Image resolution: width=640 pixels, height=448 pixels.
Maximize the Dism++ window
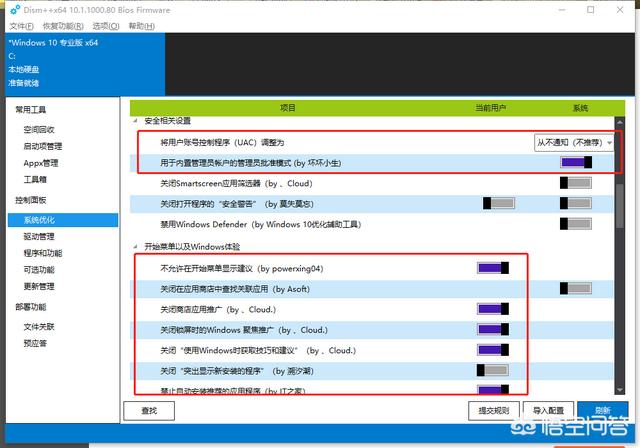click(x=591, y=10)
